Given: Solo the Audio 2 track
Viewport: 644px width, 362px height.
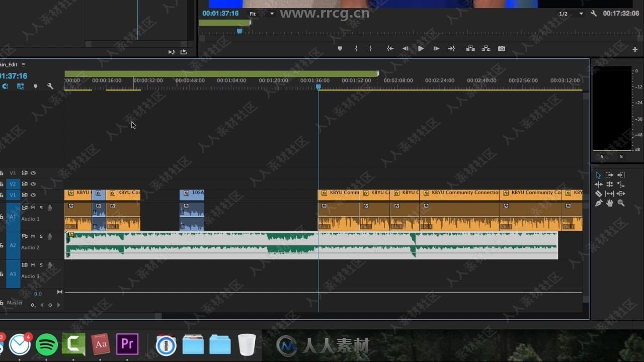Looking at the screenshot, I should (41, 236).
